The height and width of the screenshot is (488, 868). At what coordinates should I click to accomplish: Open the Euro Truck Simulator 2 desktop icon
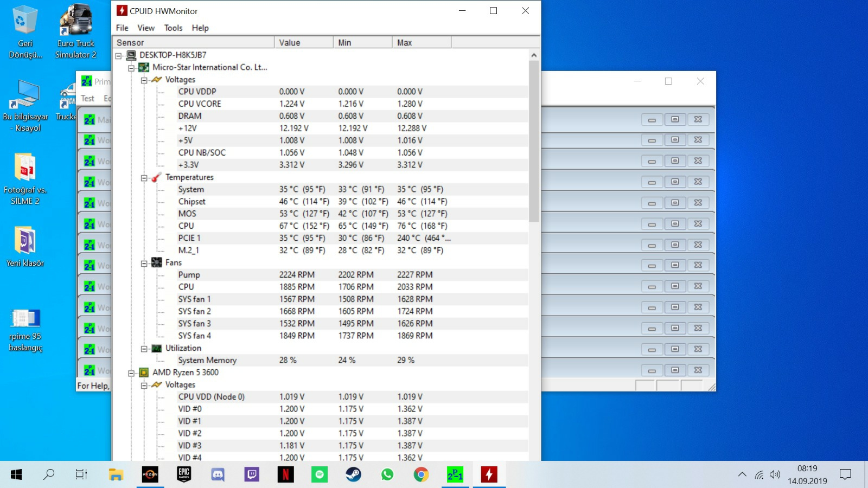(76, 31)
